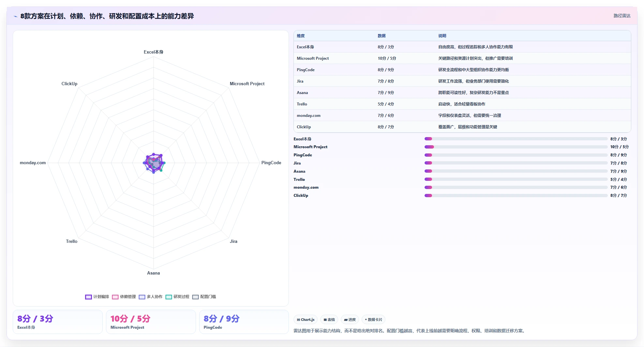Click the header title icon
644x347 pixels.
[x=15, y=16]
